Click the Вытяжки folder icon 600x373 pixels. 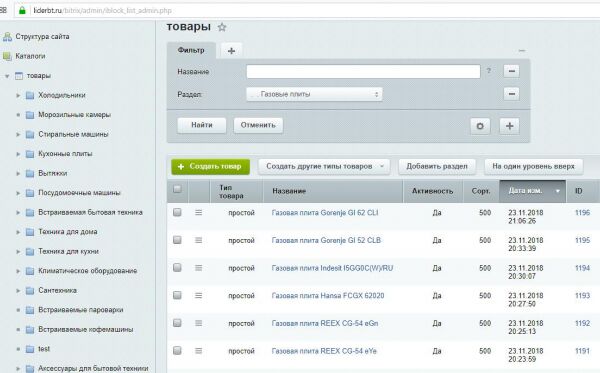pyautogui.click(x=30, y=173)
